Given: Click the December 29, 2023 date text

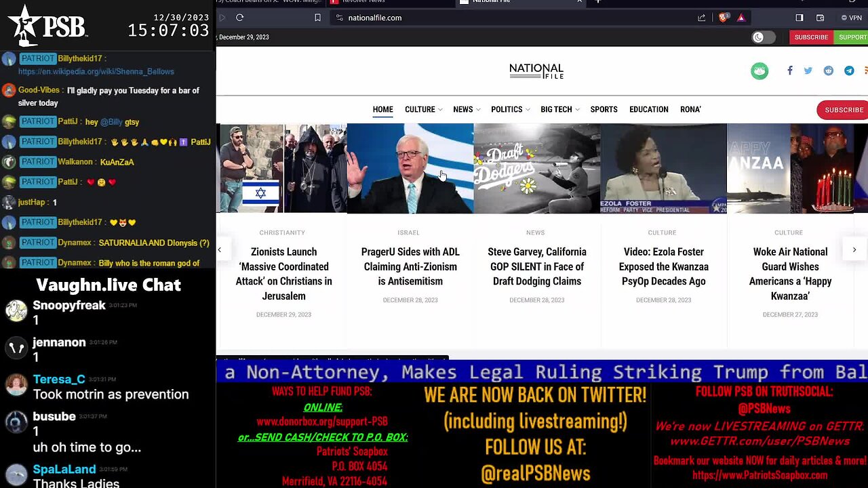Looking at the screenshot, I should (244, 37).
